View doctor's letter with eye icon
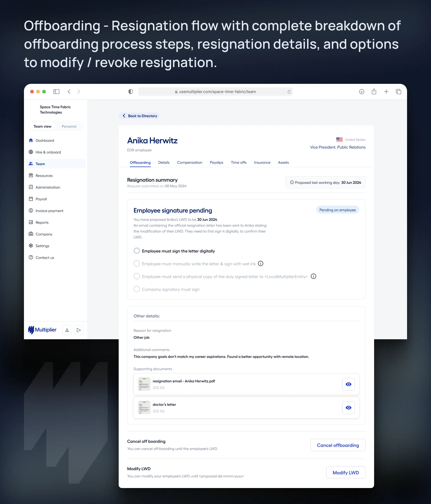The image size is (431, 504). point(348,407)
